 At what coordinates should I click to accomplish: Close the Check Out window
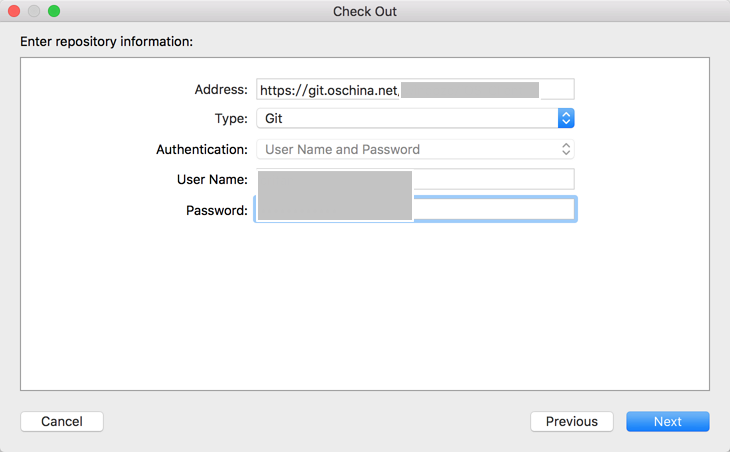(14, 11)
